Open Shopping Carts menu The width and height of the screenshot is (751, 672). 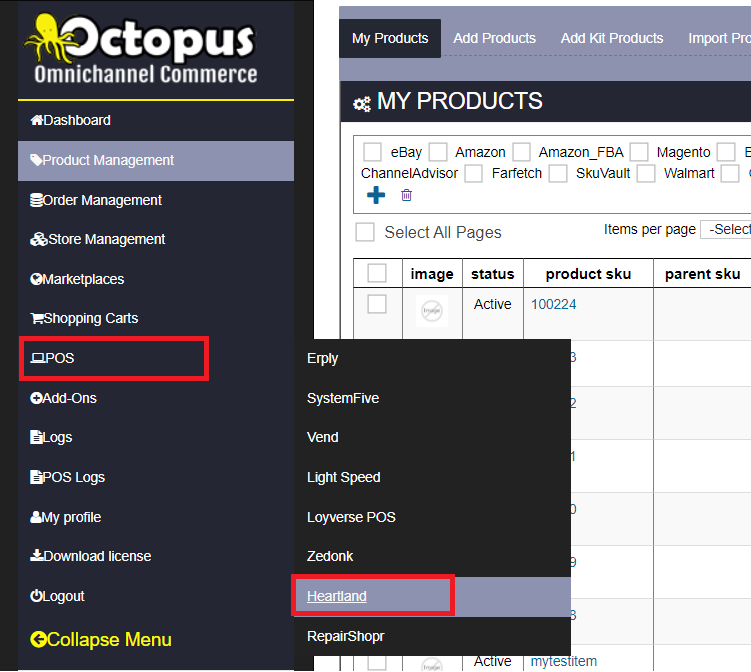pyautogui.click(x=156, y=319)
